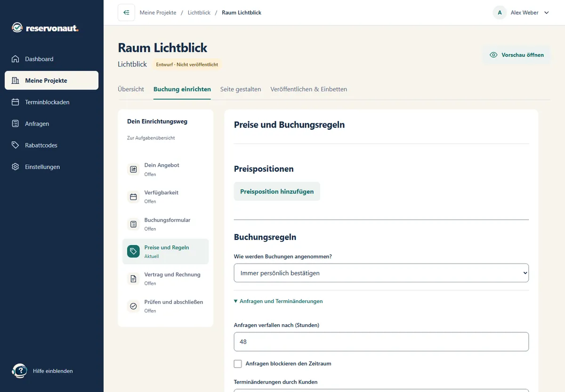This screenshot has width=565, height=392.
Task: Click the Raum Lichtblick breadcrumb text
Action: tap(242, 13)
